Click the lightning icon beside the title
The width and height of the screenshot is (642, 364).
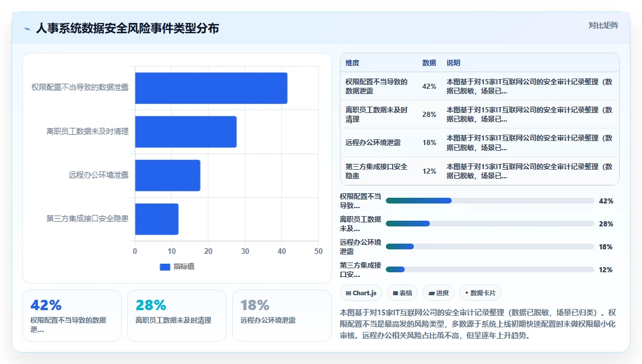pyautogui.click(x=28, y=29)
